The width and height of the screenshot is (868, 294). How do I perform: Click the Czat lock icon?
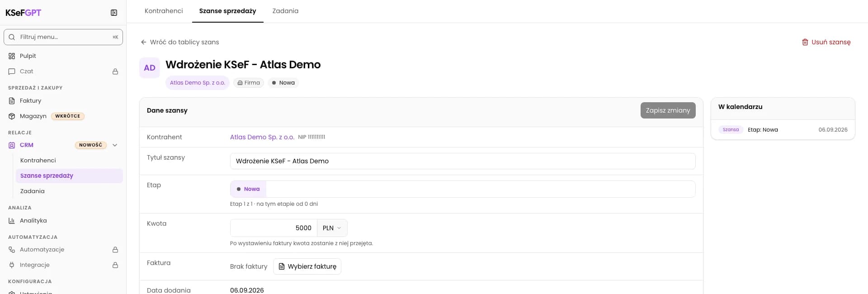click(115, 71)
